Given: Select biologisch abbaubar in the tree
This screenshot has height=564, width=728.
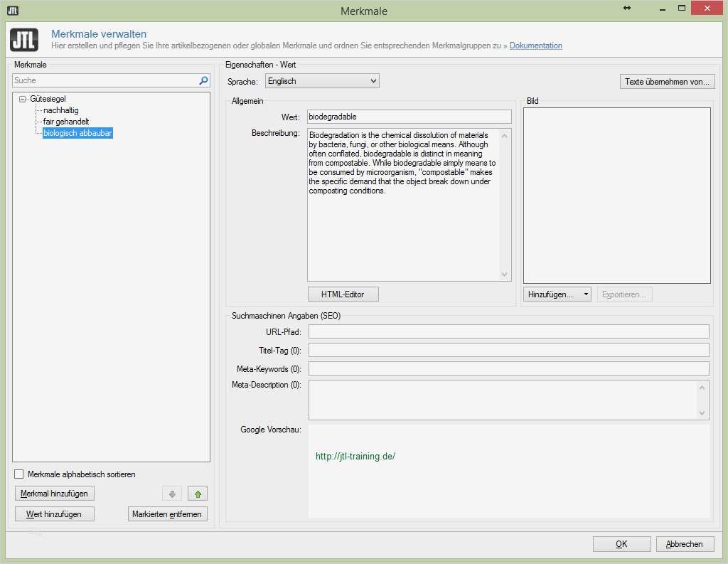Looking at the screenshot, I should 77,133.
